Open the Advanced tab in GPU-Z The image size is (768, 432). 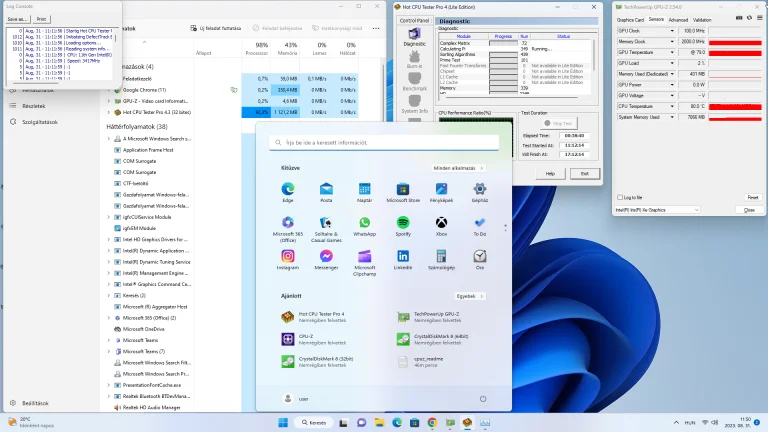click(678, 19)
